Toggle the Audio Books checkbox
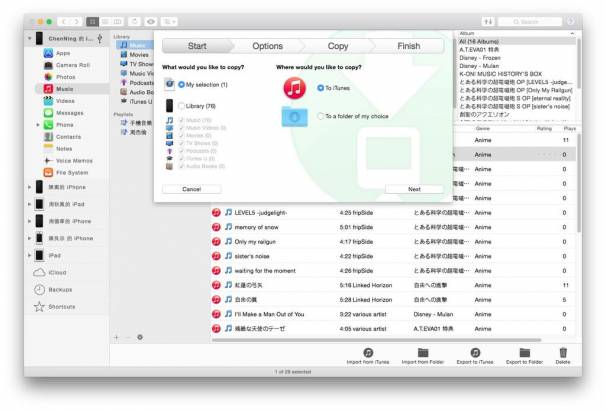Image resolution: width=606 pixels, height=411 pixels. coord(181,166)
